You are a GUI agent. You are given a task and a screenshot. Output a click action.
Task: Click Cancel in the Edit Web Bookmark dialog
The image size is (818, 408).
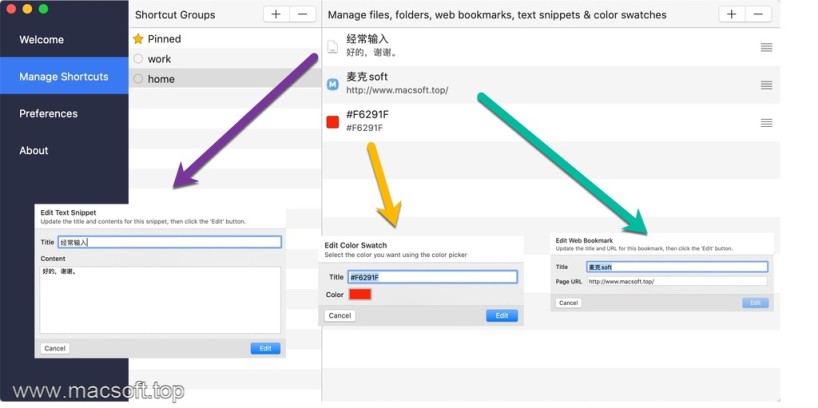pos(568,302)
